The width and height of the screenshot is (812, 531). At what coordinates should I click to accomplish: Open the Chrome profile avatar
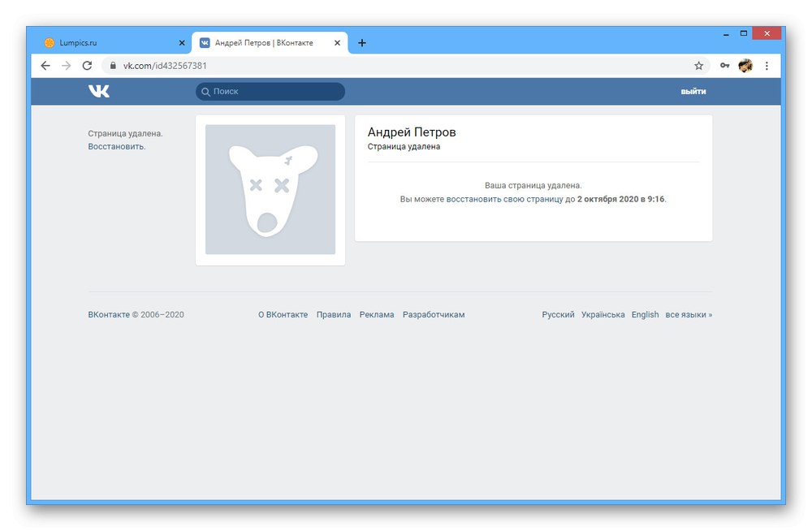(745, 66)
